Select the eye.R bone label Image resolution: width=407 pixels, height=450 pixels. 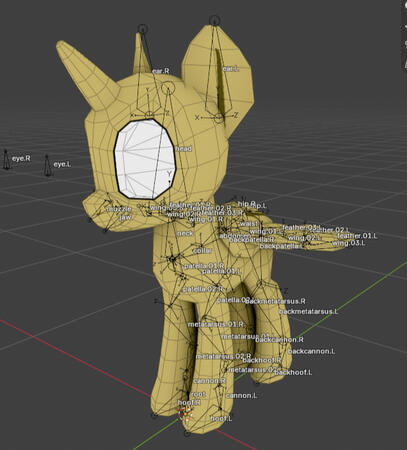click(x=21, y=158)
